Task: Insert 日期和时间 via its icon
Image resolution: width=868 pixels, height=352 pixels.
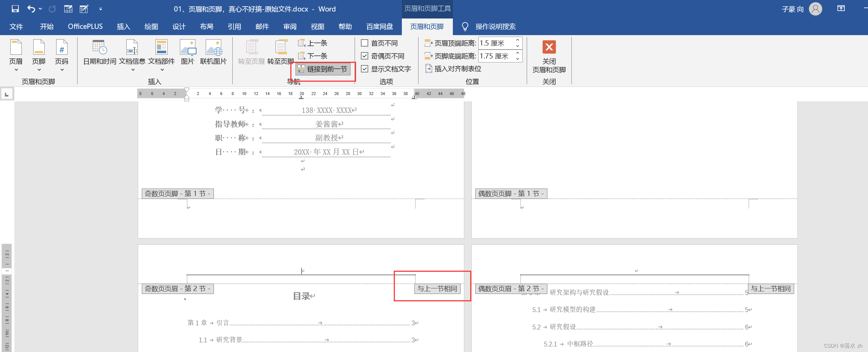Action: pyautogui.click(x=100, y=47)
